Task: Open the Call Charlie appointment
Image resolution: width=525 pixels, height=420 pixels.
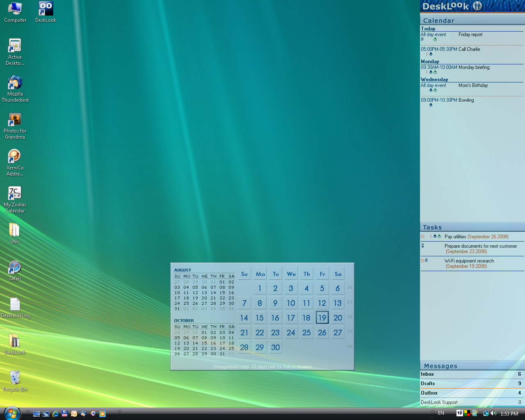Action: pyautogui.click(x=469, y=49)
